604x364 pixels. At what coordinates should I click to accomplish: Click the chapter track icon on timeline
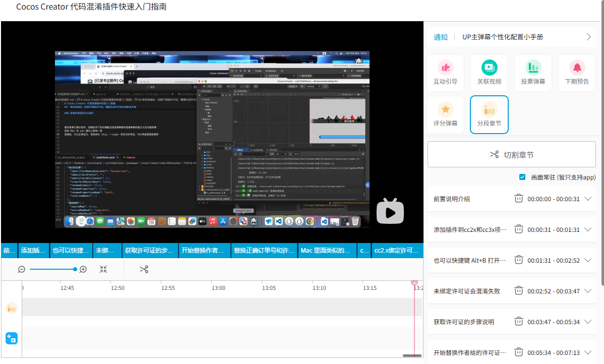point(12,308)
